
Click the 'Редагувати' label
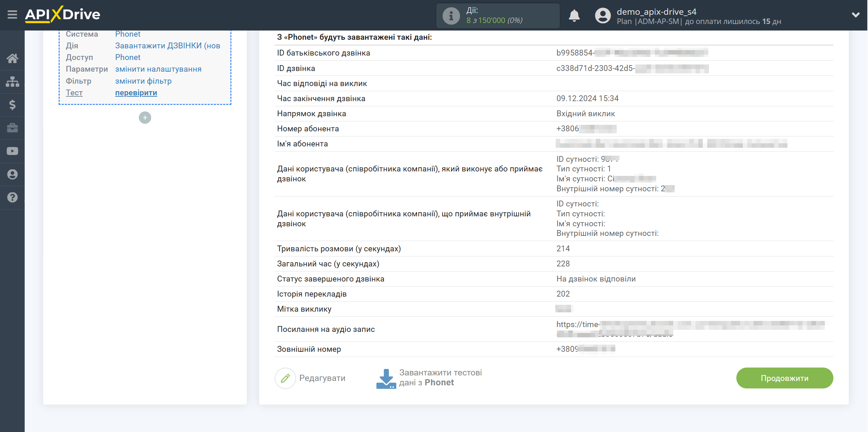pos(322,378)
